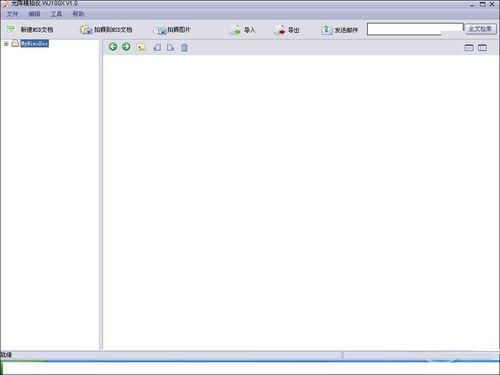Click the trash delete icon
Viewport: 500px width, 375px height.
click(x=184, y=47)
